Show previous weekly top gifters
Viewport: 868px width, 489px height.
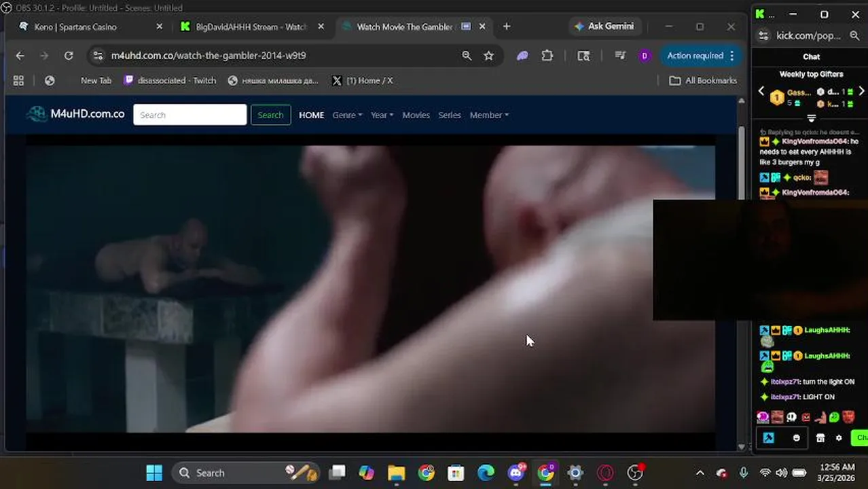[x=761, y=91]
